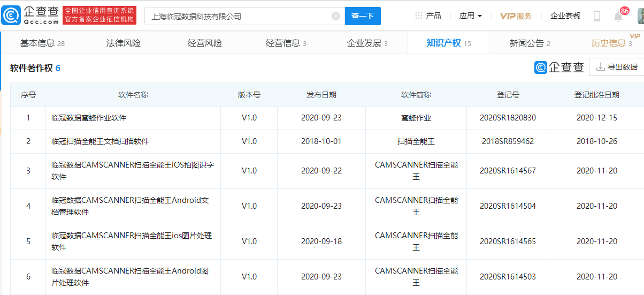Click registration number 2020SR1614565
644x295 pixels.
pos(508,241)
